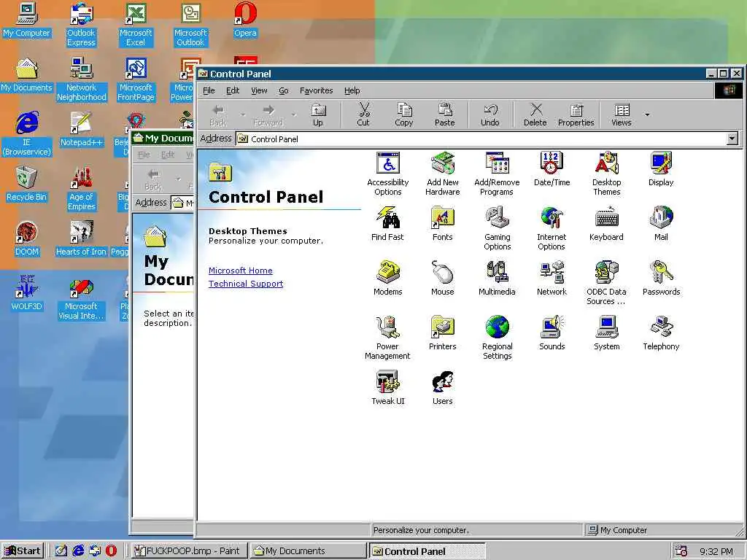Image resolution: width=747 pixels, height=560 pixels.
Task: Click the clock showing 9:32 PM
Action: point(716,551)
